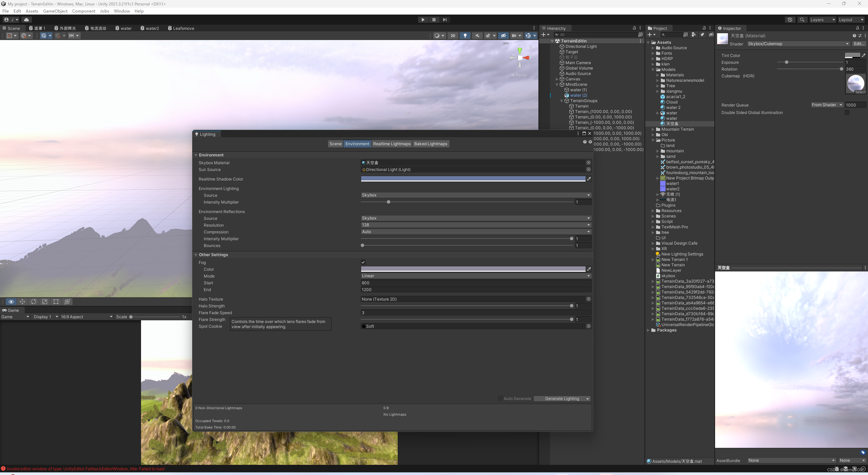Toggle 2D view mode in Scene
The height and width of the screenshot is (475, 868).
pyautogui.click(x=453, y=36)
